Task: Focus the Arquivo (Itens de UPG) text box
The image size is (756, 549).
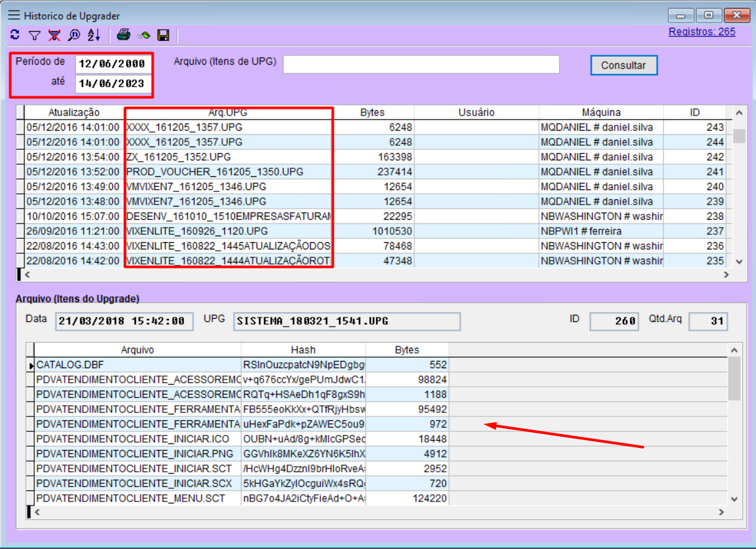Action: [x=421, y=64]
